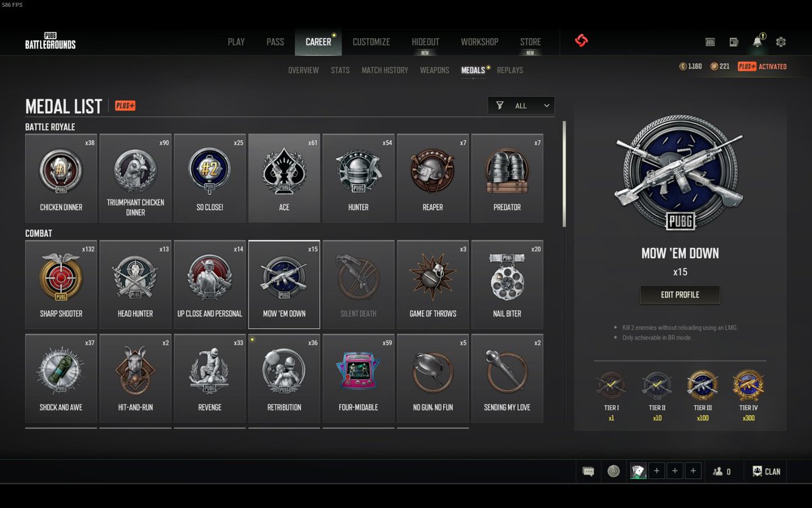Click the PLUS+ tag beside Medal List
812x508 pixels.
125,106
